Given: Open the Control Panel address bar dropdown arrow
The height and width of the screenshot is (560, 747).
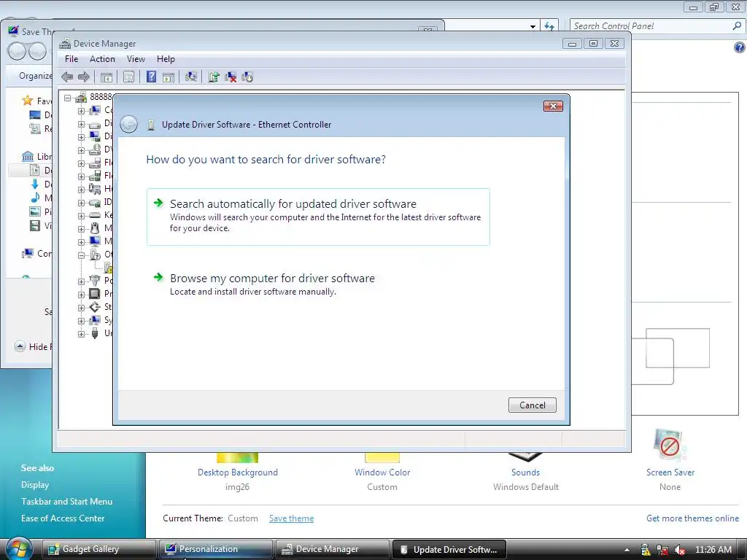Looking at the screenshot, I should pos(533,26).
